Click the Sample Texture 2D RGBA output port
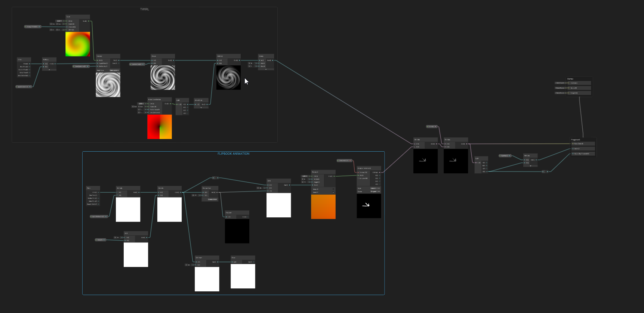The width and height of the screenshot is (644, 313). point(380,172)
